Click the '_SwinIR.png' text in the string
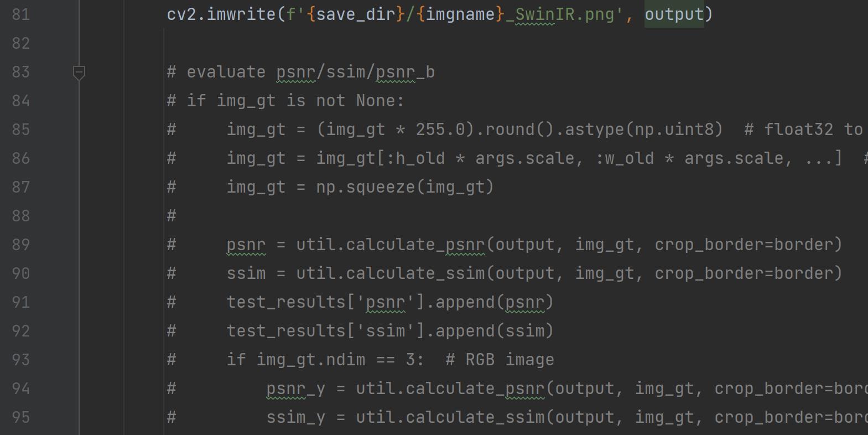Screen dimensions: 868x435 pos(560,14)
